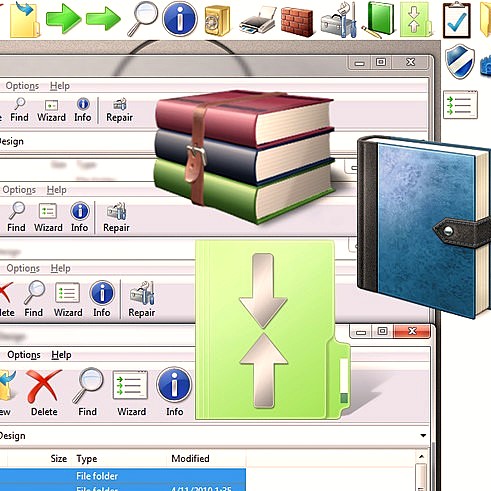This screenshot has width=491, height=491.
Task: Click the large blue Info icon in bottom toolbar
Action: tap(174, 385)
